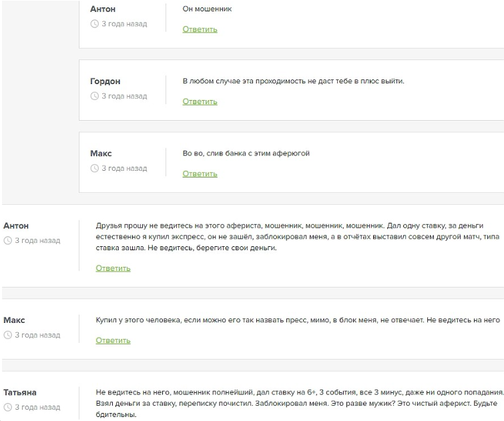This screenshot has height=421, width=504.
Task: Reply to Гордон's comment via 'Ответить'
Action: (x=200, y=101)
